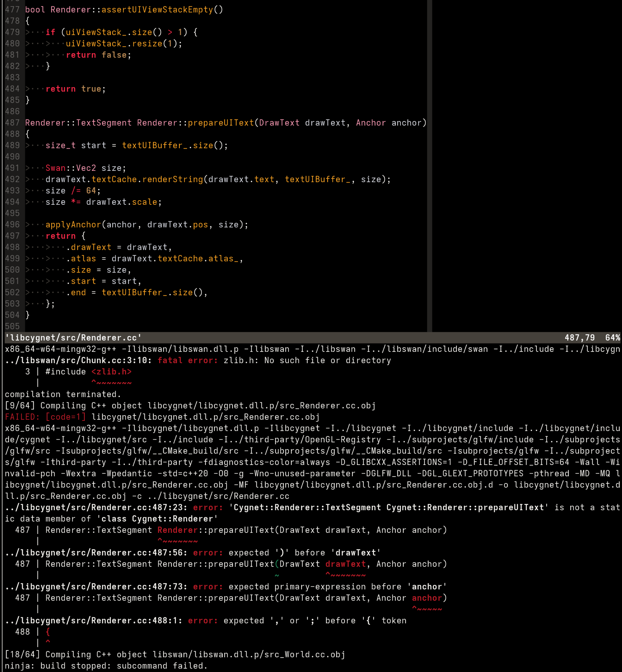Click the red <zlib.h> include in error output
Viewport: 622px width, 672px height.
click(x=111, y=371)
